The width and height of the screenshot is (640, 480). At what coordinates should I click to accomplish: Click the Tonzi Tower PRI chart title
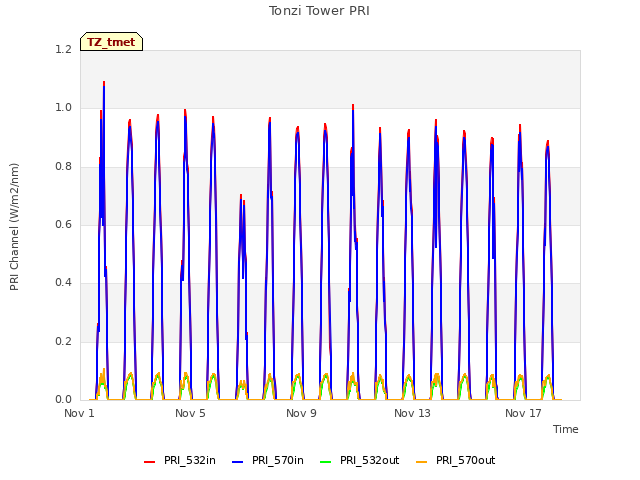click(319, 11)
